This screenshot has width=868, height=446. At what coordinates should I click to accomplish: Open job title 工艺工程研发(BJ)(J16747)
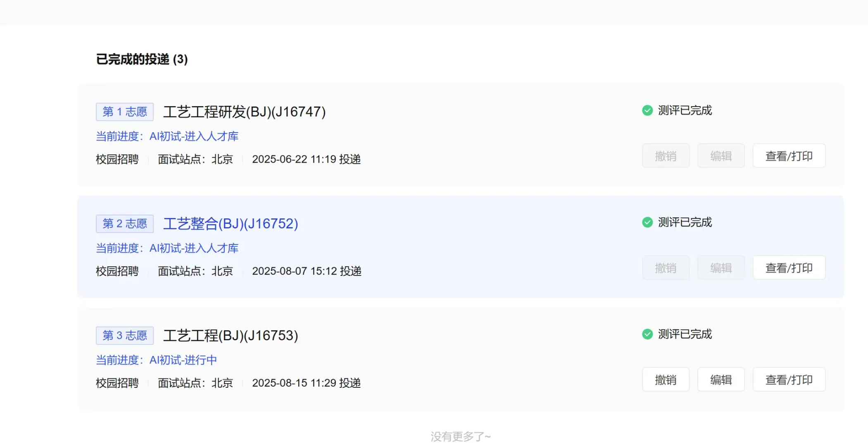[244, 111]
